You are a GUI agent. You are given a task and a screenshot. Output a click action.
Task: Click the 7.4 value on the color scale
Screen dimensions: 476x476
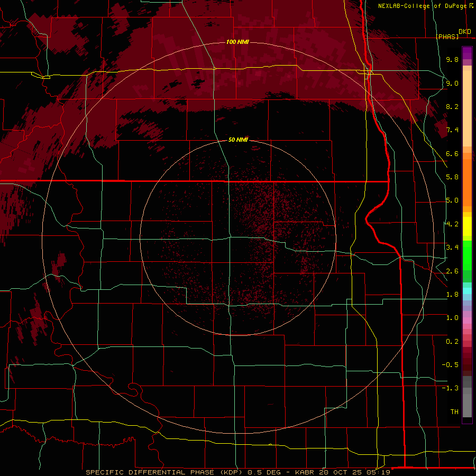pyautogui.click(x=452, y=130)
